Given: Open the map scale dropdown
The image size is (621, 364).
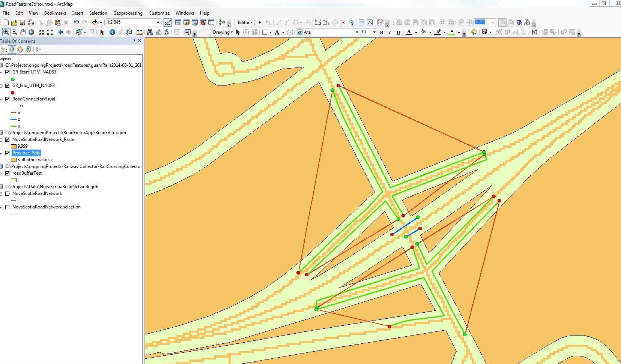Looking at the screenshot, I should pos(158,22).
